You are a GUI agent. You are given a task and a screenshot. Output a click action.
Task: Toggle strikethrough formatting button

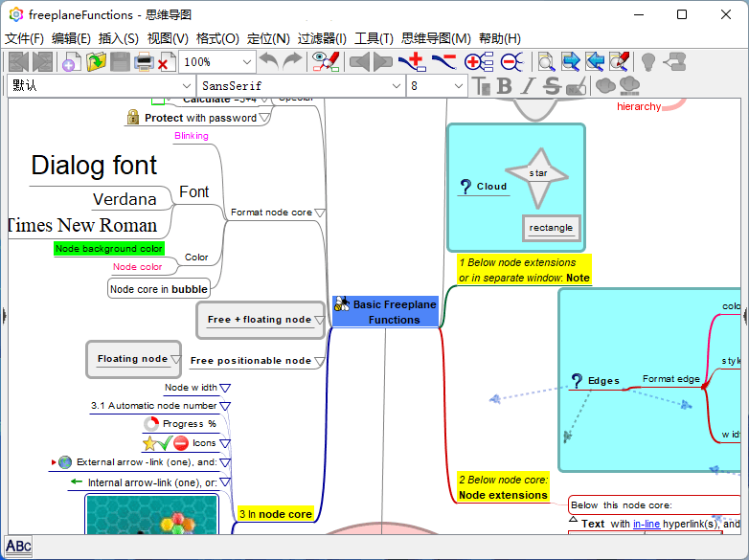click(x=551, y=86)
